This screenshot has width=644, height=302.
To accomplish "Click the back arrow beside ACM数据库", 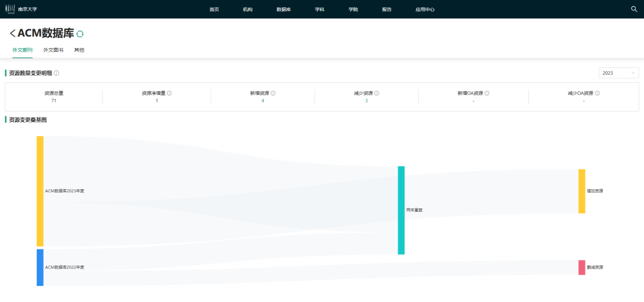I will coord(13,34).
